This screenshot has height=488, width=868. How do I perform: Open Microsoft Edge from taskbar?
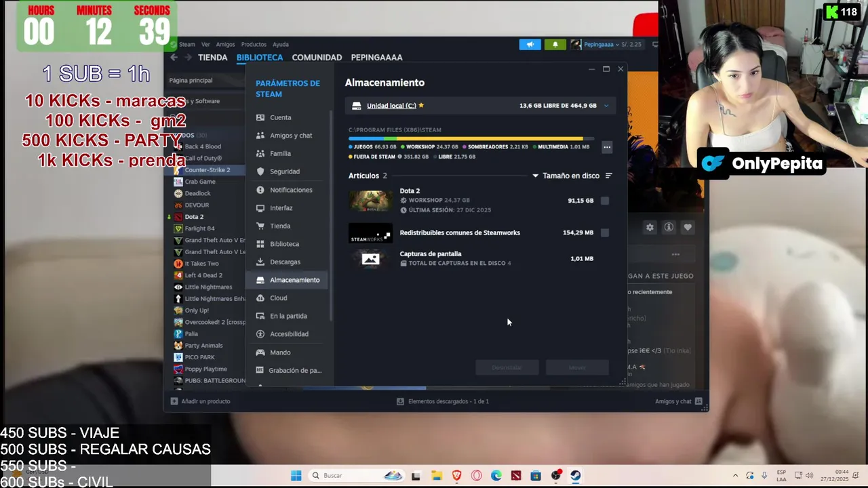[x=496, y=476]
